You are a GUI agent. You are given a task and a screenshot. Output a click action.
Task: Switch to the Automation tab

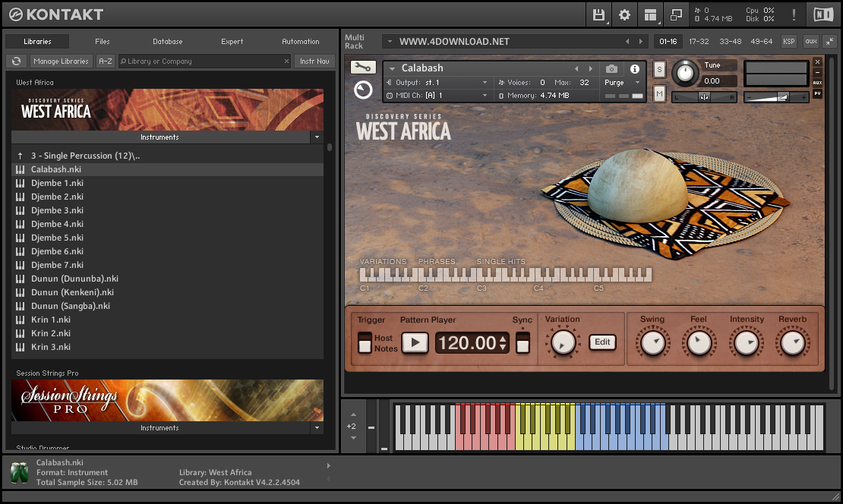click(x=301, y=42)
